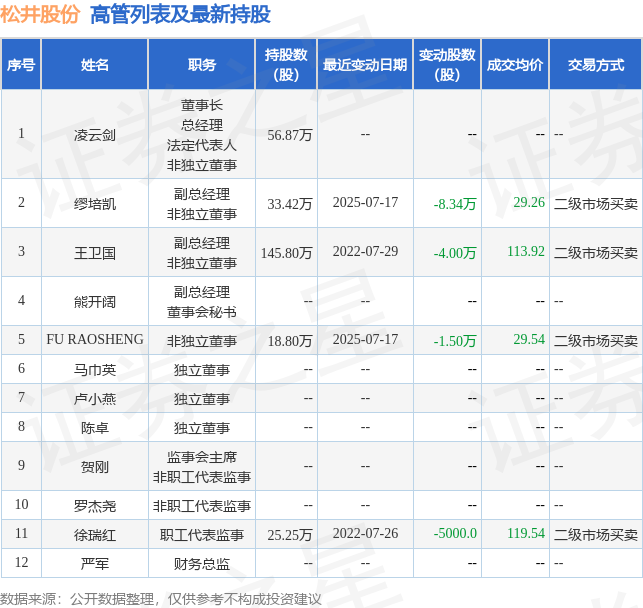
Task: Click the change value -5000.0
Action: tap(455, 533)
